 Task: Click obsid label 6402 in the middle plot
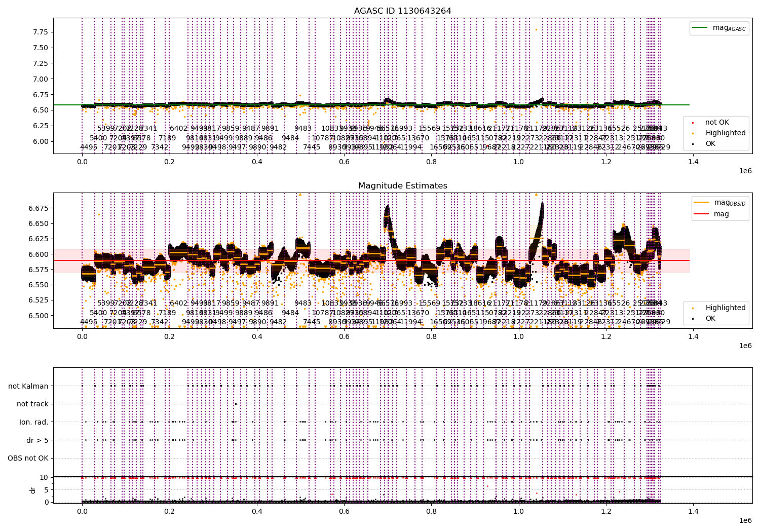[x=178, y=303]
